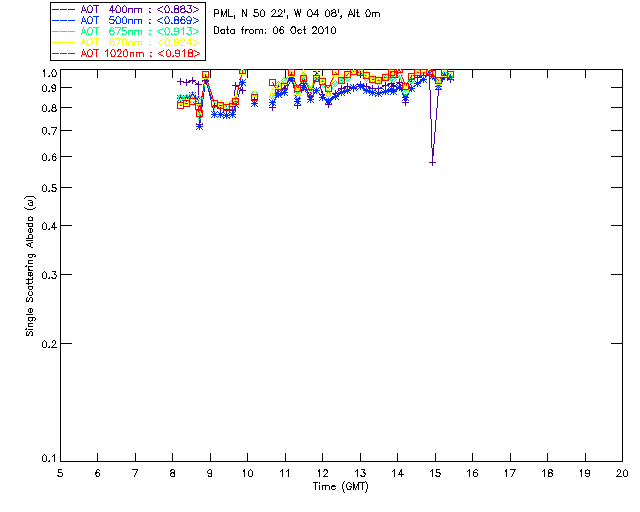Click the AOT 870nm legend entry
The width and height of the screenshot is (640, 512).
coord(126,42)
